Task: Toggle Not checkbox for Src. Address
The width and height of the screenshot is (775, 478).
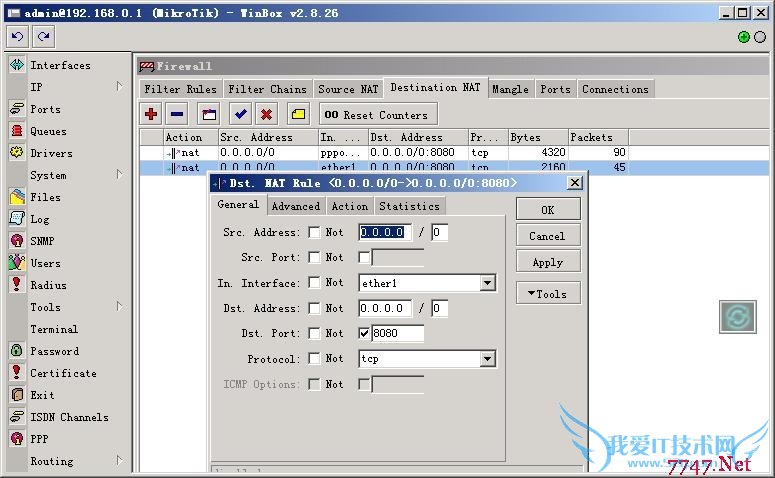Action: coord(314,232)
